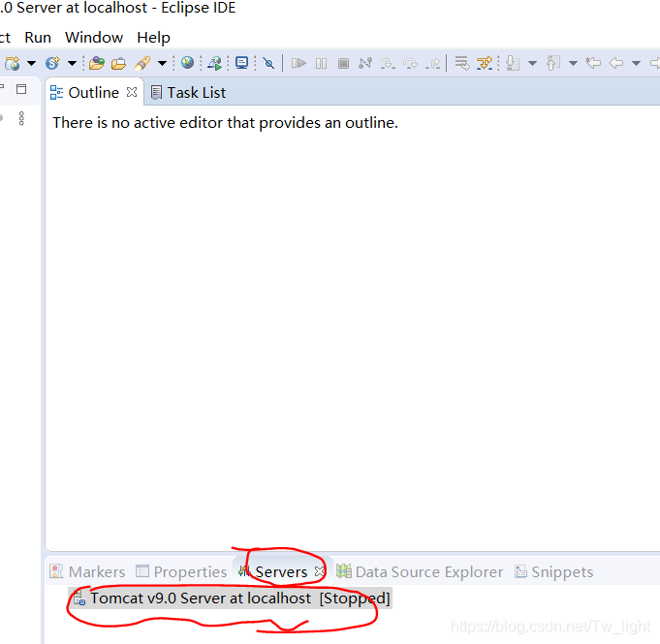The width and height of the screenshot is (660, 644).
Task: Select Tomcat v9.0 Server at localhost entry
Action: coord(231,598)
